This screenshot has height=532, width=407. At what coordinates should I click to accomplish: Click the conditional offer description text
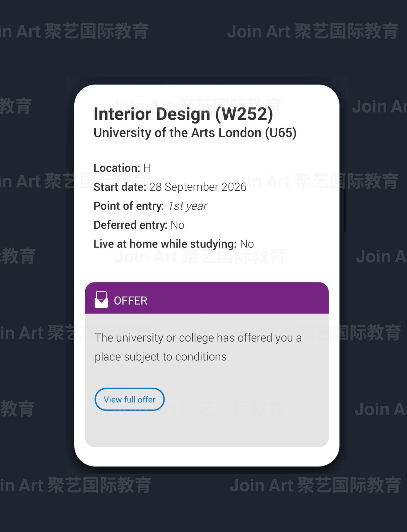click(x=198, y=347)
